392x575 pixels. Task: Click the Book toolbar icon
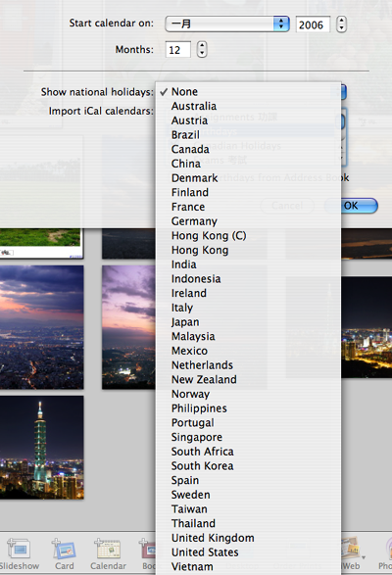pyautogui.click(x=148, y=554)
